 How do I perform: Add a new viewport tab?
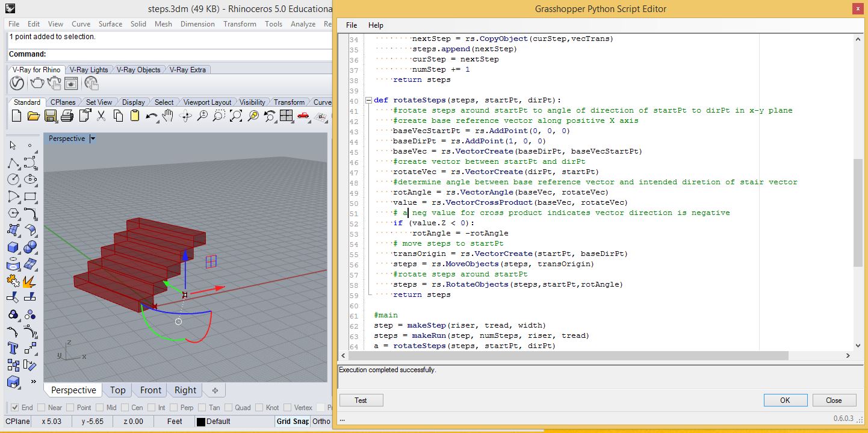[x=215, y=390]
